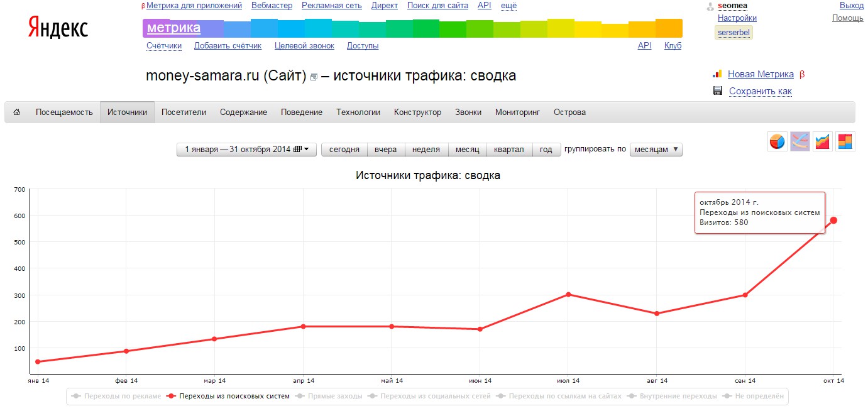The image size is (868, 411).
Task: Open 'Поиск для сайта' link
Action: coord(437,6)
